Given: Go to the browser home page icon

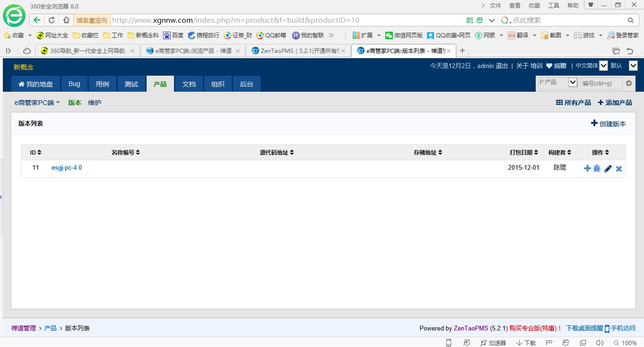Looking at the screenshot, I should tap(66, 20).
